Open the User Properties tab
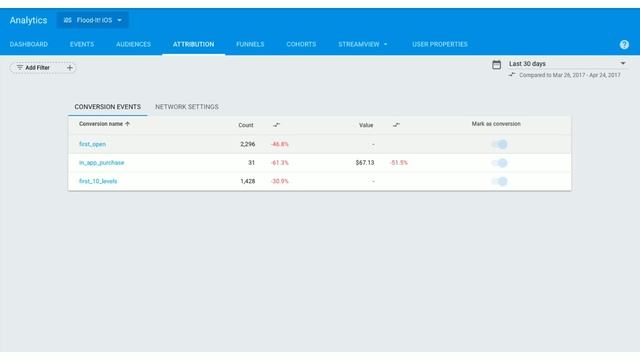 (x=440, y=44)
